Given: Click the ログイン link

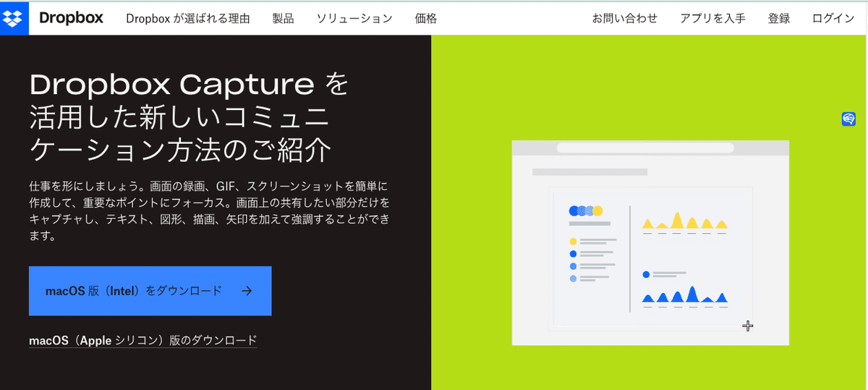Looking at the screenshot, I should pos(833,19).
